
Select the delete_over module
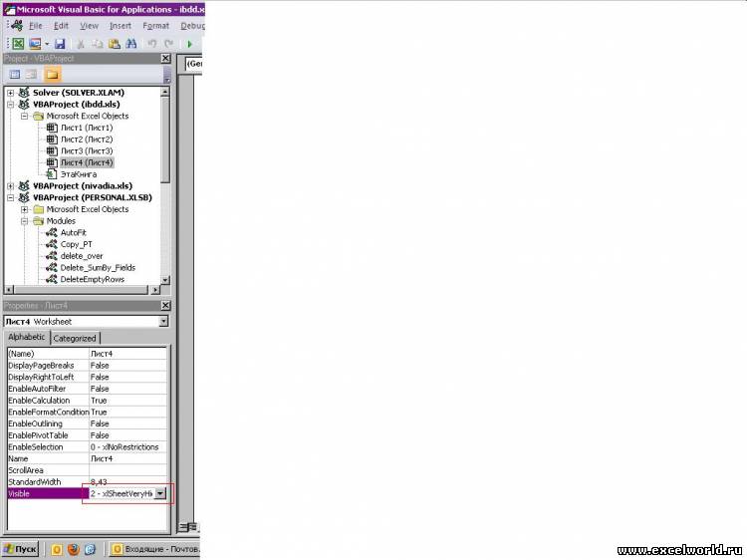[x=82, y=256]
